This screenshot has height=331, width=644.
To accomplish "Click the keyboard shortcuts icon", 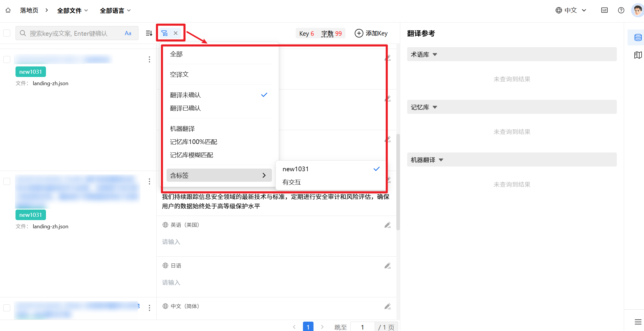I will pos(604,11).
